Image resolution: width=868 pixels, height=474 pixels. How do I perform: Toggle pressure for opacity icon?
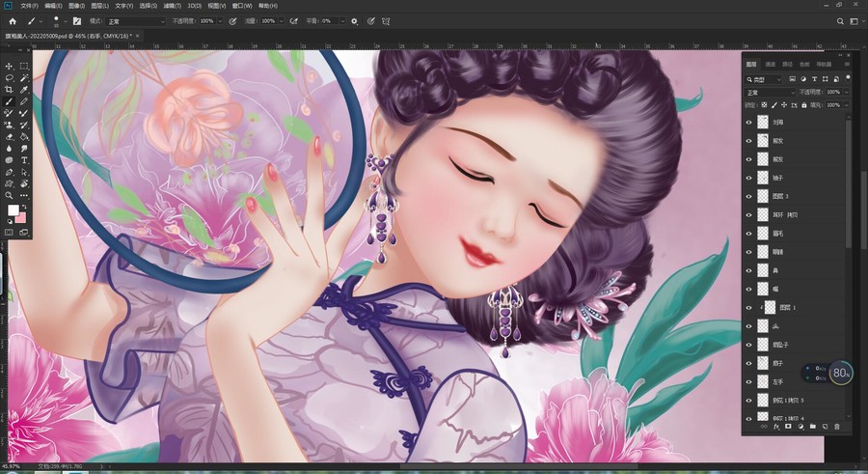232,21
